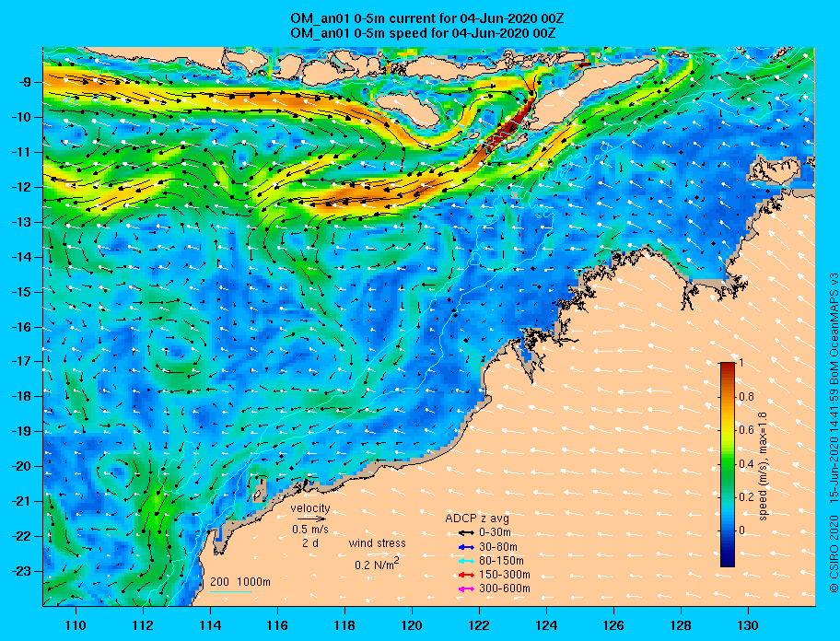Screen dimensions: 840x641
Task: Click the latitude axis label '-18'
Action: coord(22,396)
